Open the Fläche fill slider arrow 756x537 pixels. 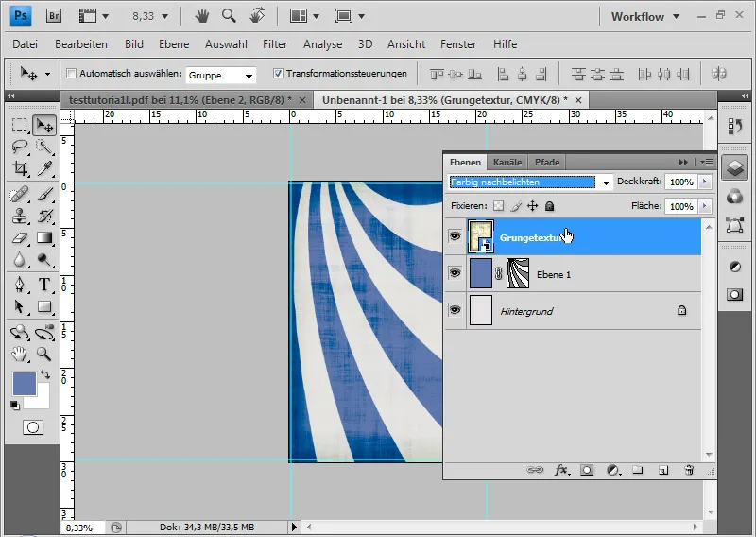(705, 206)
